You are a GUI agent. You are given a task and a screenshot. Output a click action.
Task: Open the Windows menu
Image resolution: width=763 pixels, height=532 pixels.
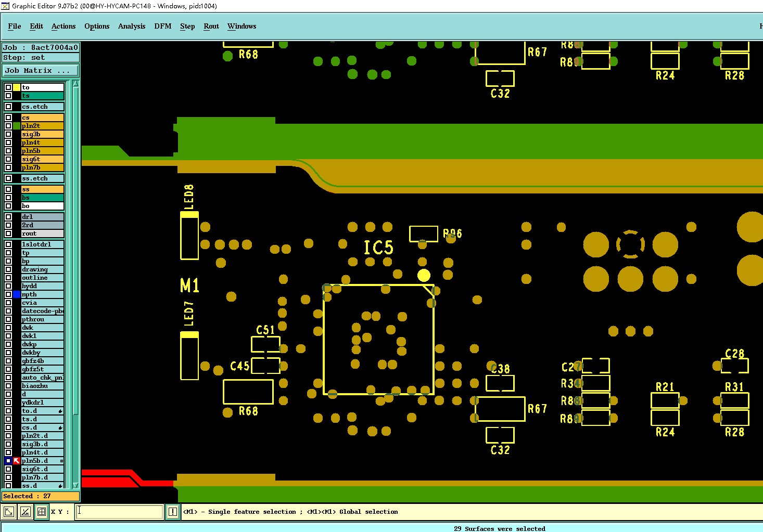(x=242, y=26)
